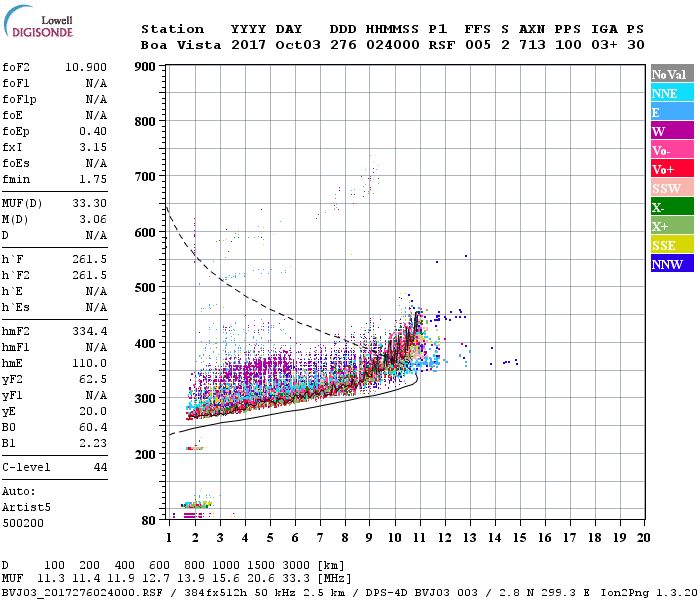The image size is (700, 600).
Task: Click the B0 value 60.4
Action: [93, 427]
